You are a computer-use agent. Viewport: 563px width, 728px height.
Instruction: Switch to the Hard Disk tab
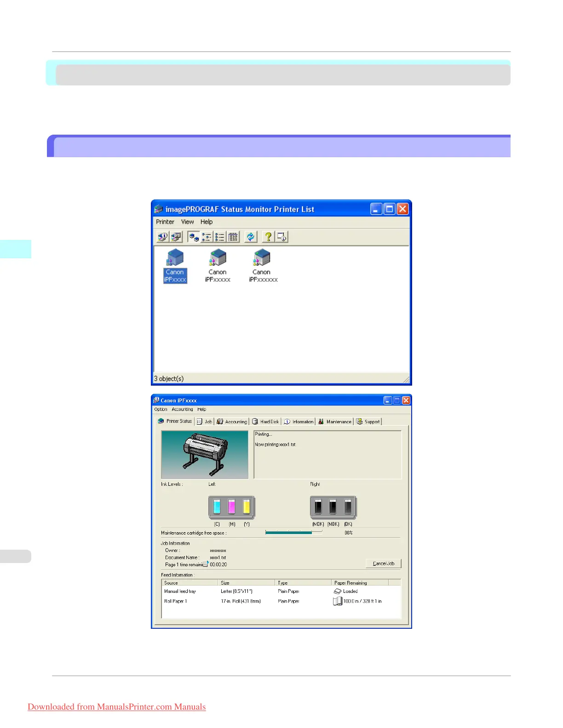[x=266, y=421]
